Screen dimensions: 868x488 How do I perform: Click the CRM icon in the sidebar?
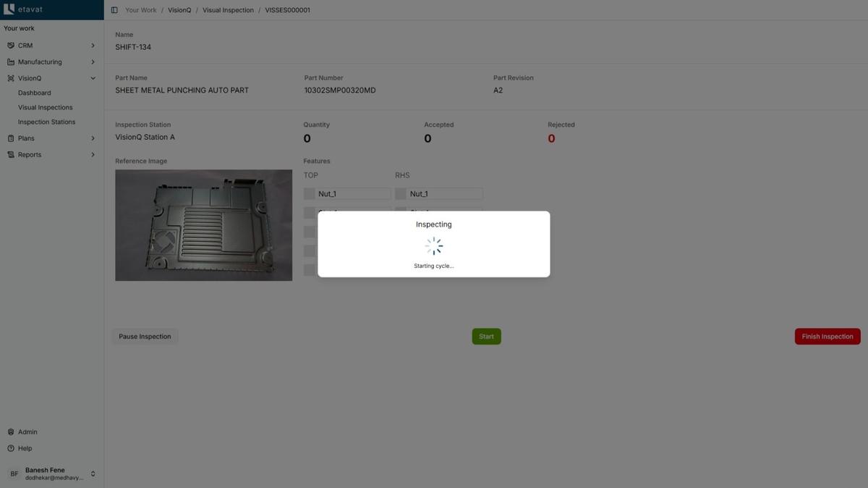point(10,45)
